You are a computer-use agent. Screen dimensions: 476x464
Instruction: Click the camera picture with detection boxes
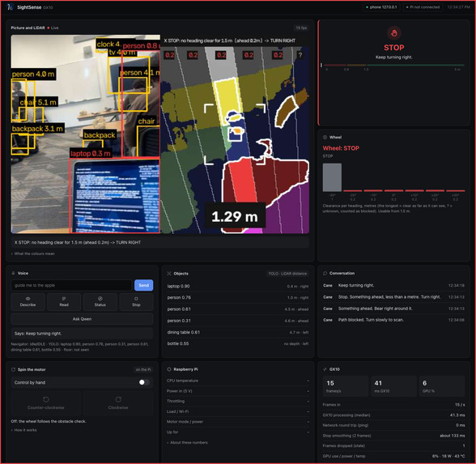[x=86, y=134]
